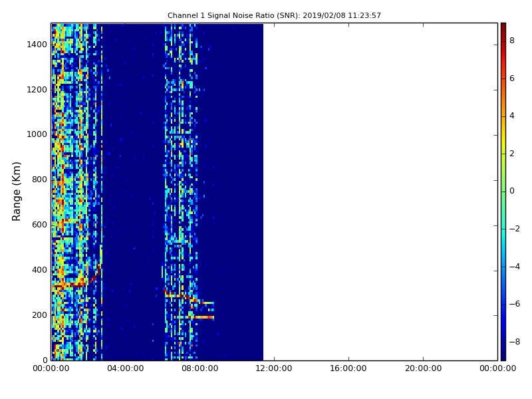The image size is (532, 399).
Task: Click the colorbar value label 8
Action: point(512,41)
